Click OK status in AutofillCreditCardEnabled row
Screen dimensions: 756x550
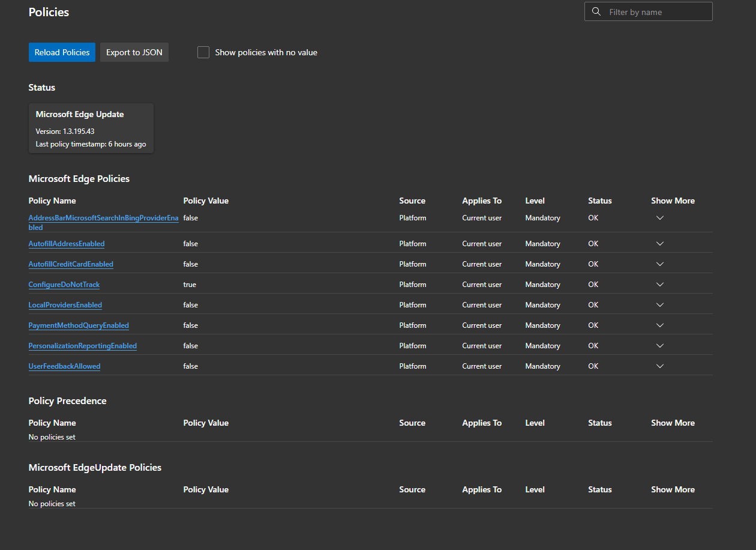pyautogui.click(x=593, y=264)
